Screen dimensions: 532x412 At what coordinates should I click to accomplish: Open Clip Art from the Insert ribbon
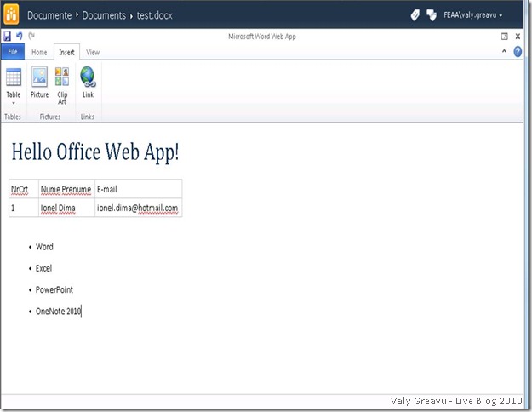tap(62, 83)
